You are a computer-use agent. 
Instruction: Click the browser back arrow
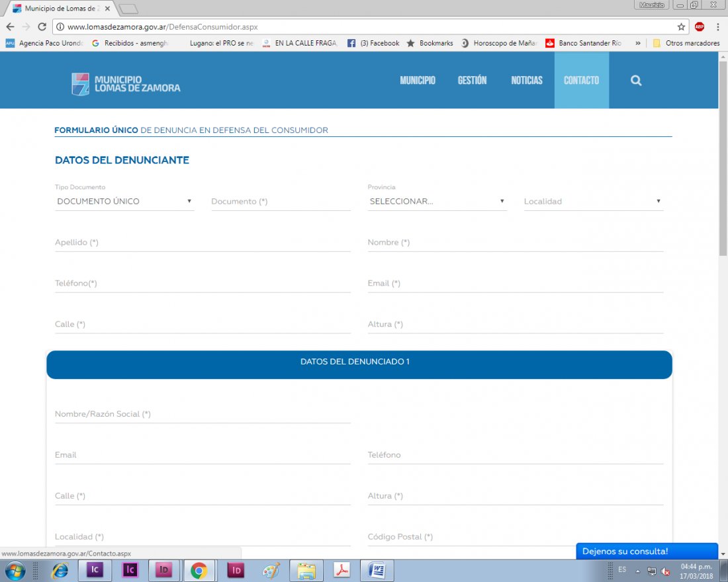pyautogui.click(x=10, y=27)
